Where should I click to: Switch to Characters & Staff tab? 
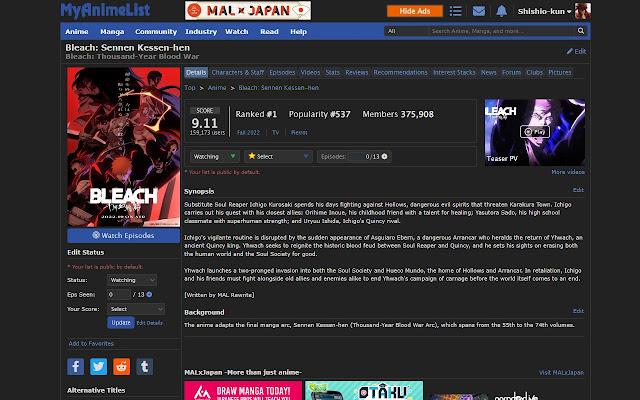tap(238, 72)
